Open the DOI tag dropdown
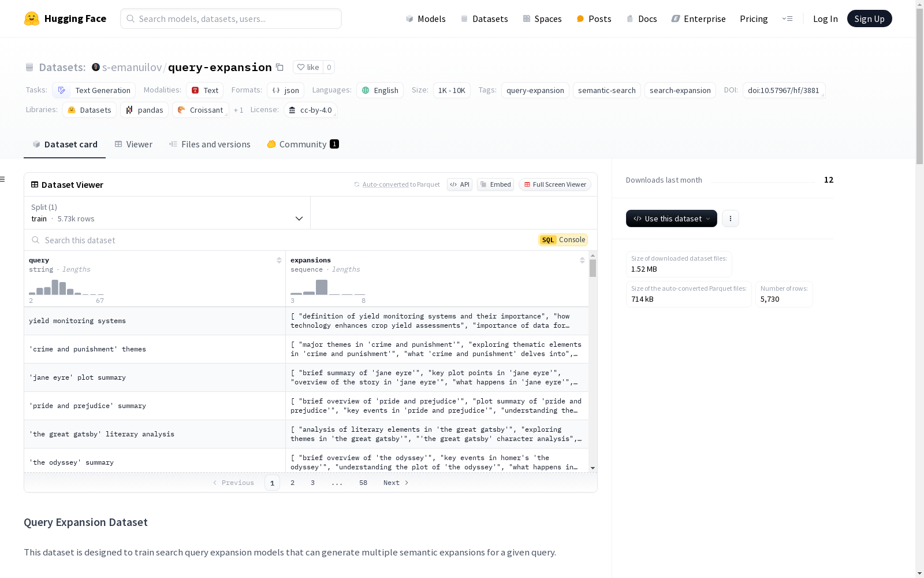Image resolution: width=924 pixels, height=578 pixels. (784, 90)
